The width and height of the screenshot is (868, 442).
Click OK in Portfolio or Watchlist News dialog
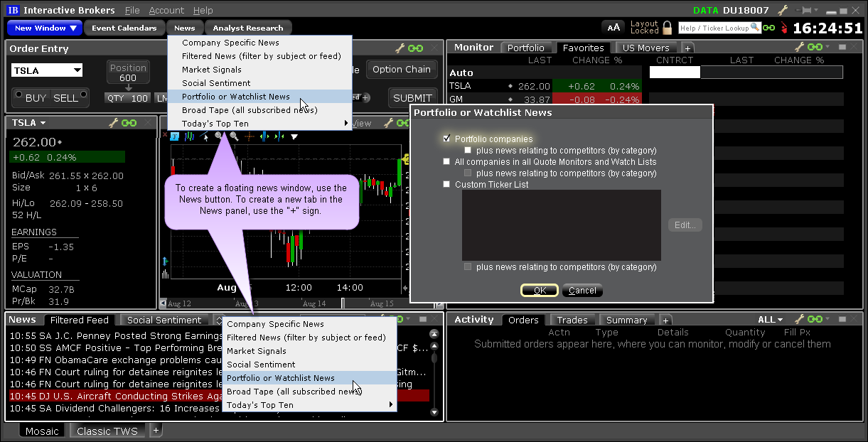pyautogui.click(x=540, y=291)
